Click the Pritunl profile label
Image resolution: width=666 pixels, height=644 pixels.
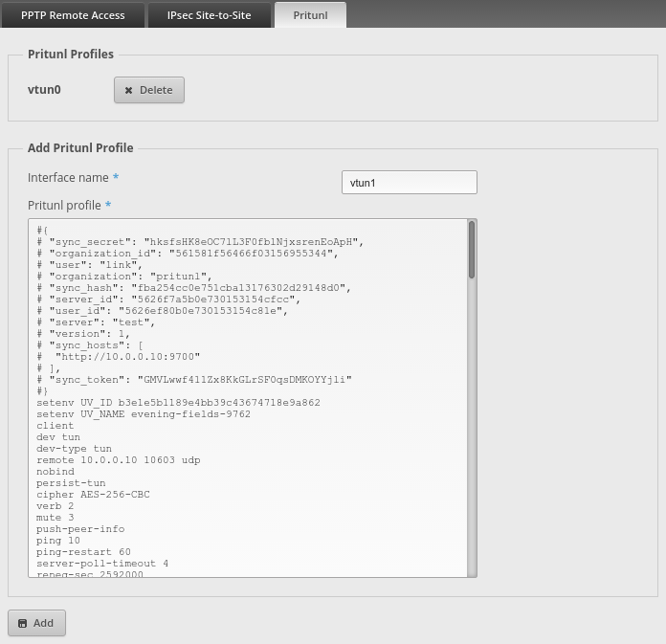point(64,205)
